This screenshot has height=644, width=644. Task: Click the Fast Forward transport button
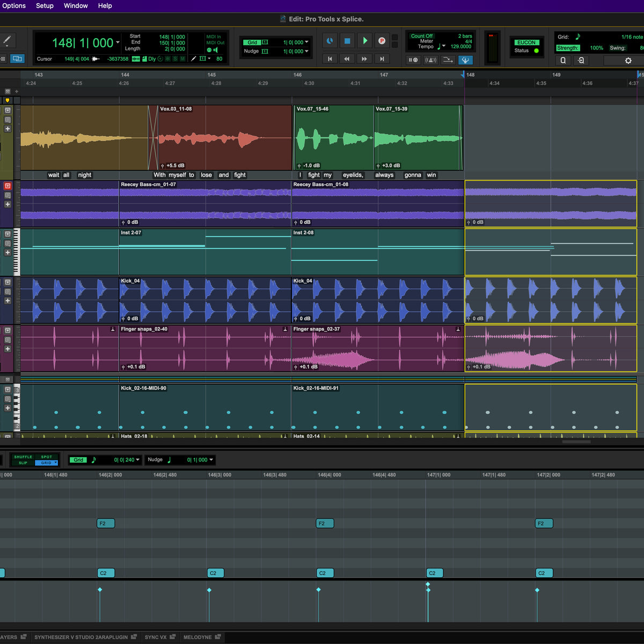pos(364,59)
